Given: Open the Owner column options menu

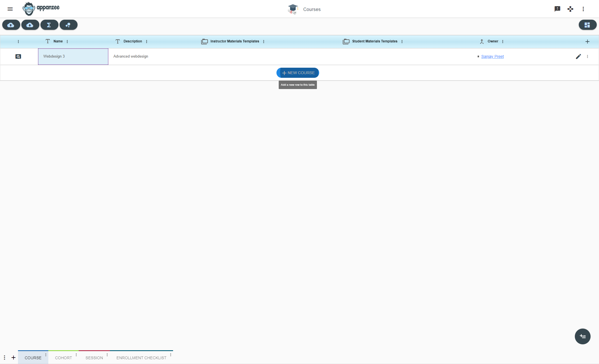Looking at the screenshot, I should point(503,42).
